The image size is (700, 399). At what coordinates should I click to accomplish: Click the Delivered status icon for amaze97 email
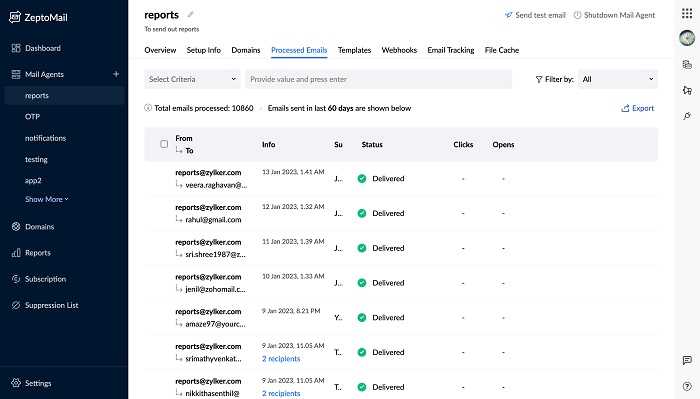point(362,317)
